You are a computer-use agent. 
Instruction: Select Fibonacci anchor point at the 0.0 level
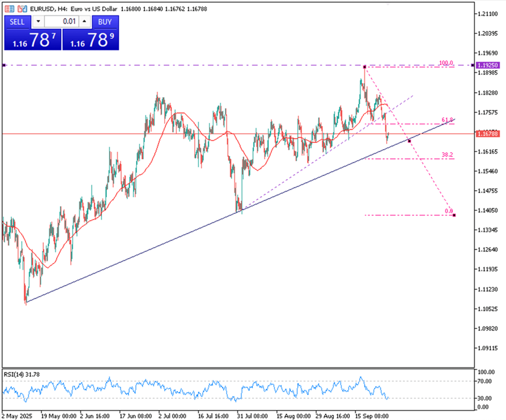tap(454, 215)
